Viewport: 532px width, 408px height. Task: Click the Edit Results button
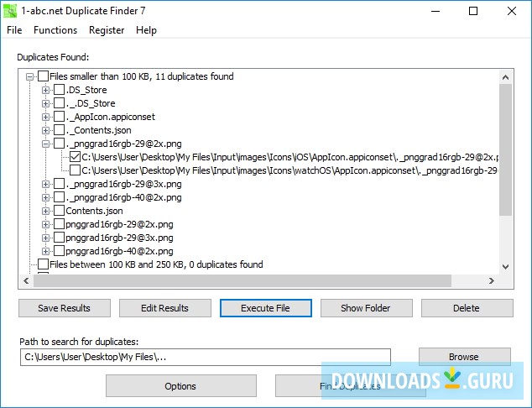tap(165, 308)
